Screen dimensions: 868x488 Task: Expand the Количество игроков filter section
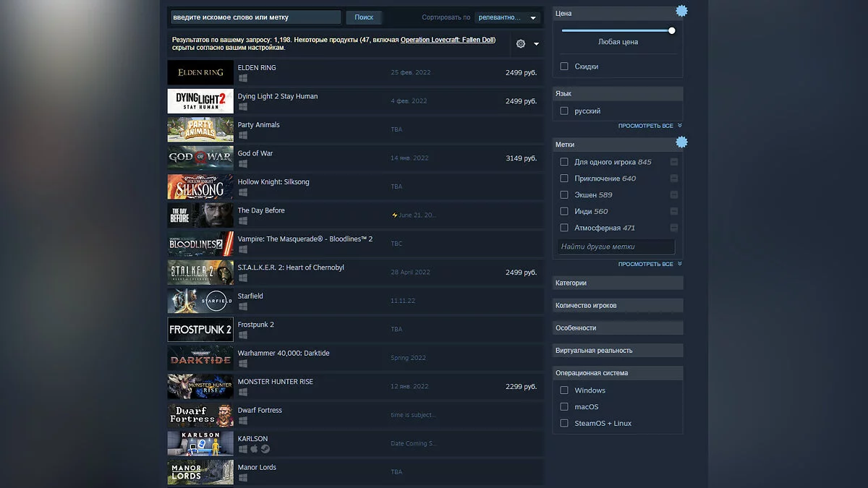pyautogui.click(x=618, y=306)
